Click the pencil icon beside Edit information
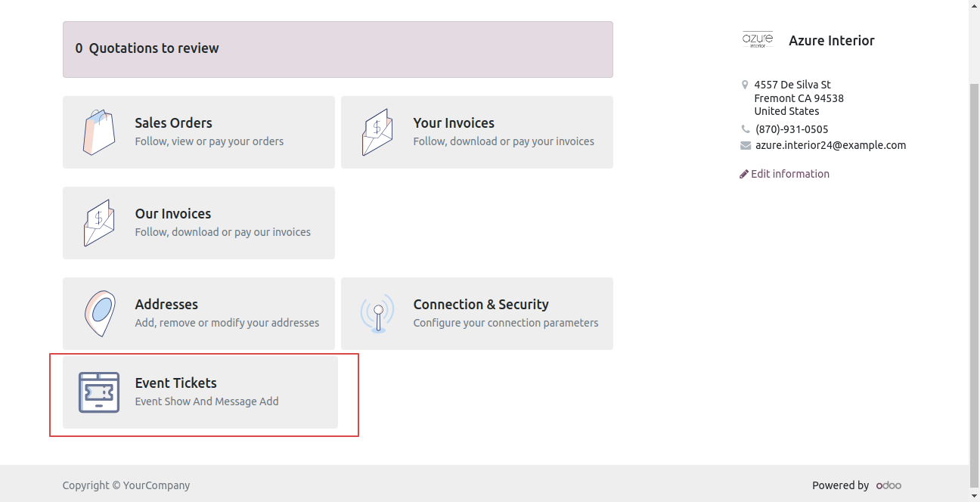Viewport: 980px width, 502px height. (x=744, y=174)
